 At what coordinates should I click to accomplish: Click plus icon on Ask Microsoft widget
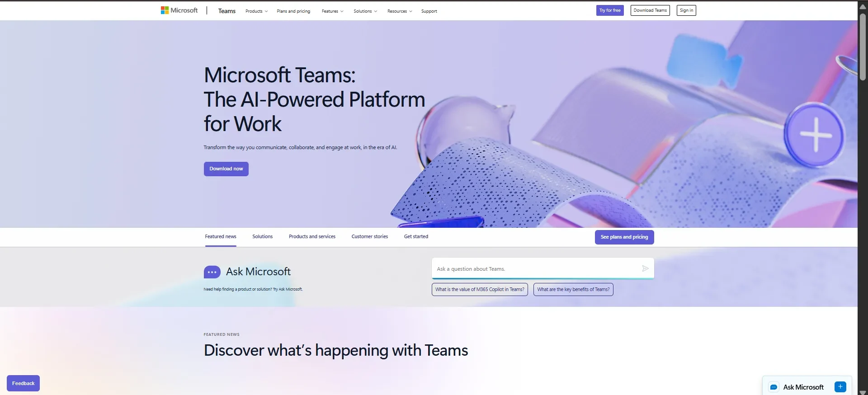click(x=840, y=387)
